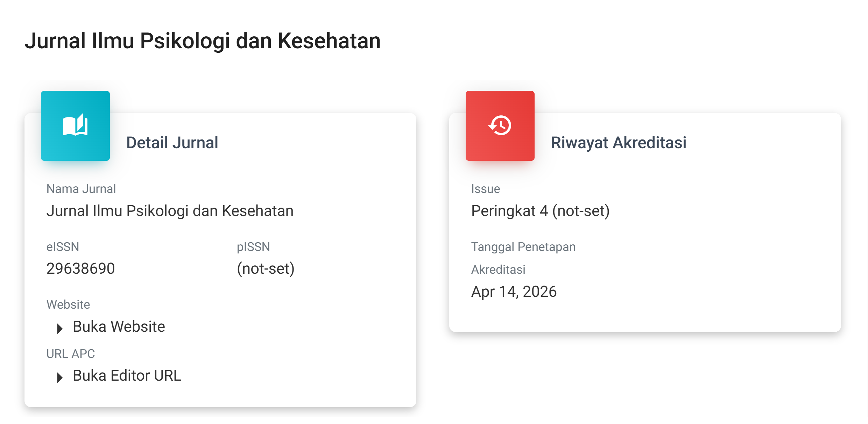Click the accreditation date Apr 14, 2026
The height and width of the screenshot is (424, 868).
point(514,292)
